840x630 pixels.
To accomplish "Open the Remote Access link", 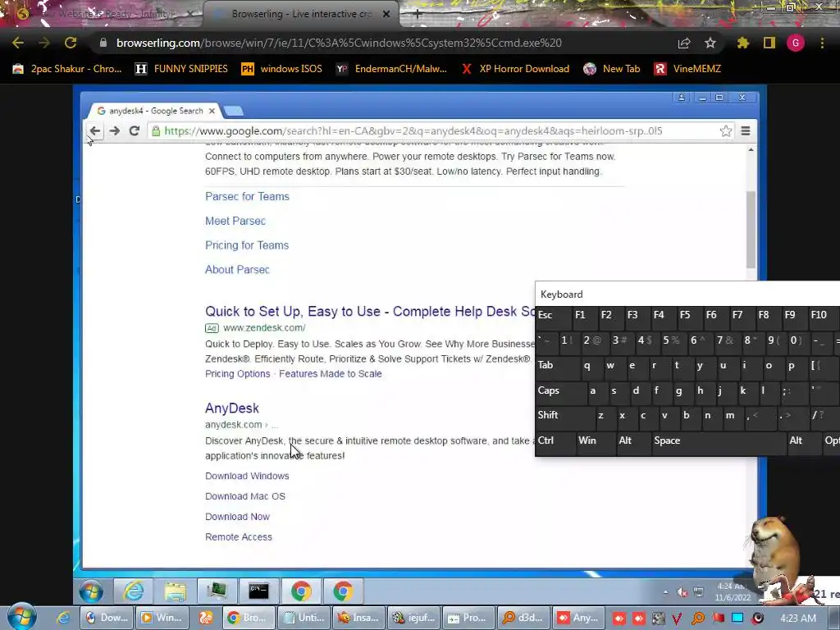I will [239, 536].
